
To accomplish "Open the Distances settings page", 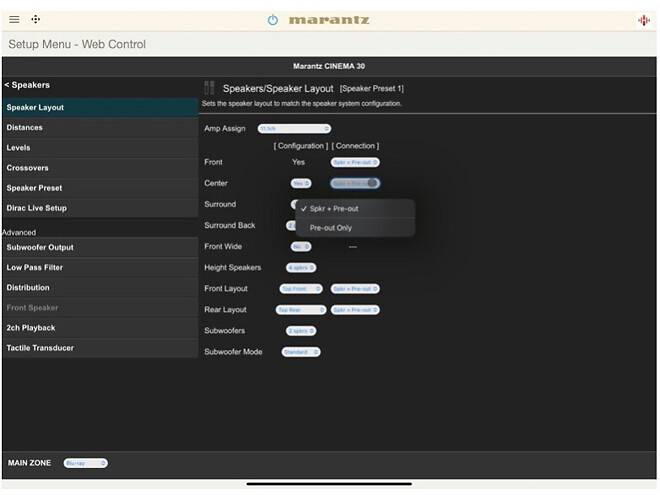I will click(25, 128).
